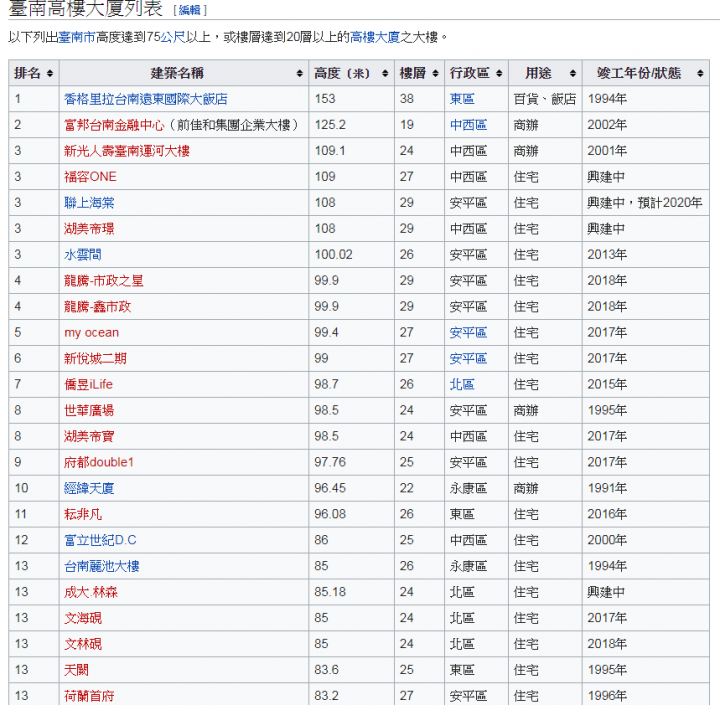Open 新光人壽臺南運河大樓 link
Viewport: 720px width, 705px height.
tap(127, 151)
